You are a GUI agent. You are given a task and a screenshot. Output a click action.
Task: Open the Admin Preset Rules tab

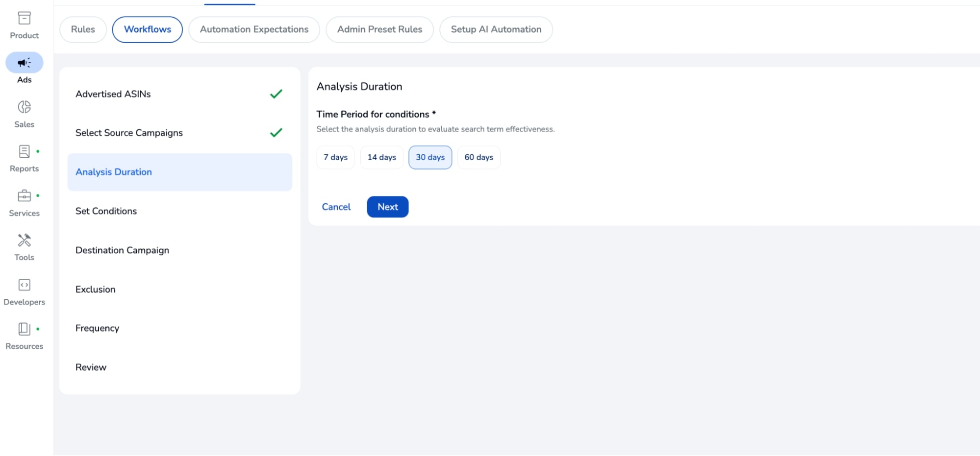tap(379, 29)
